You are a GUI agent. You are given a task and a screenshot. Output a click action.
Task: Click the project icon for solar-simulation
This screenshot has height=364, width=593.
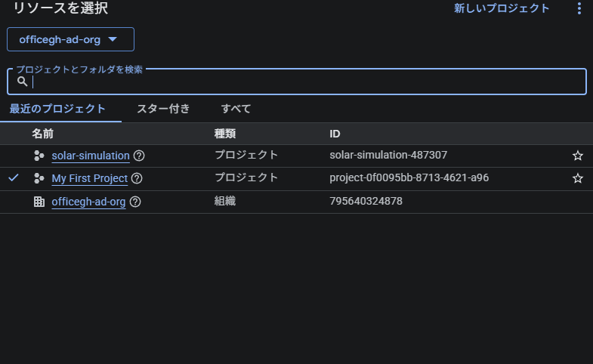click(x=39, y=156)
